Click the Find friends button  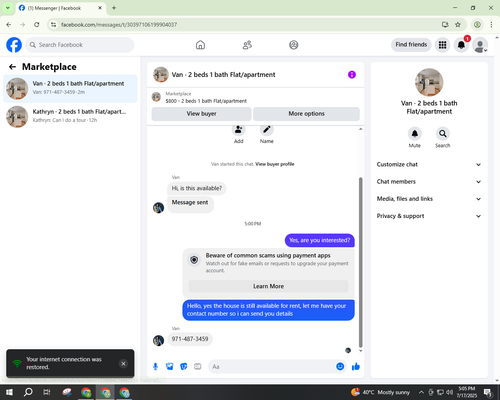tap(411, 45)
